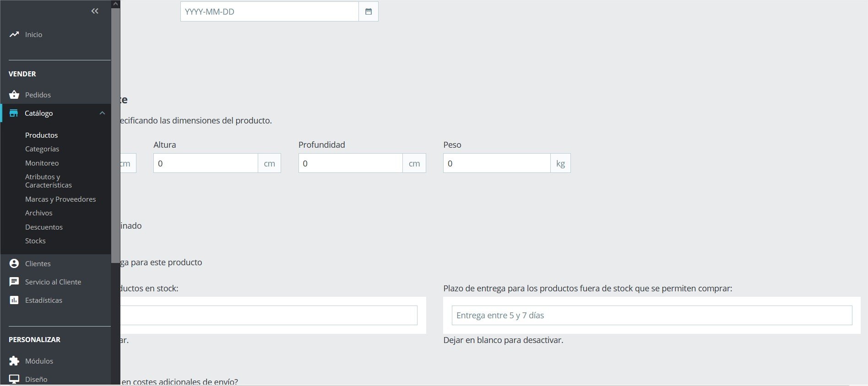Select Stocks under Catálogo
Screen dimensions: 868x386
pyautogui.click(x=35, y=241)
